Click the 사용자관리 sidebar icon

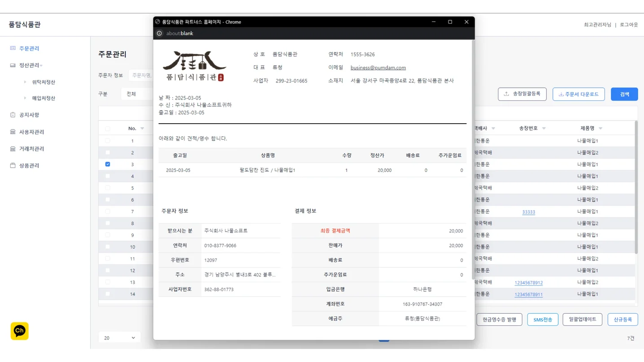13,132
